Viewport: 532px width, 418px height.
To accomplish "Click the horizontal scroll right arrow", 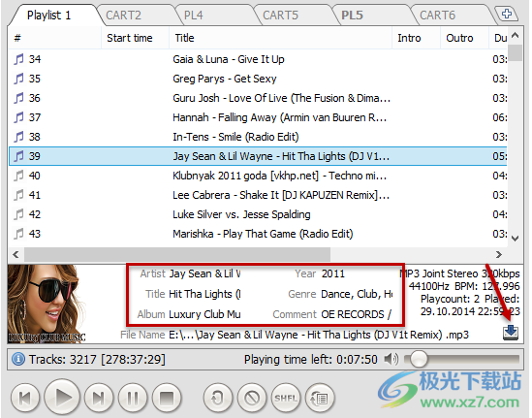I will click(x=498, y=254).
